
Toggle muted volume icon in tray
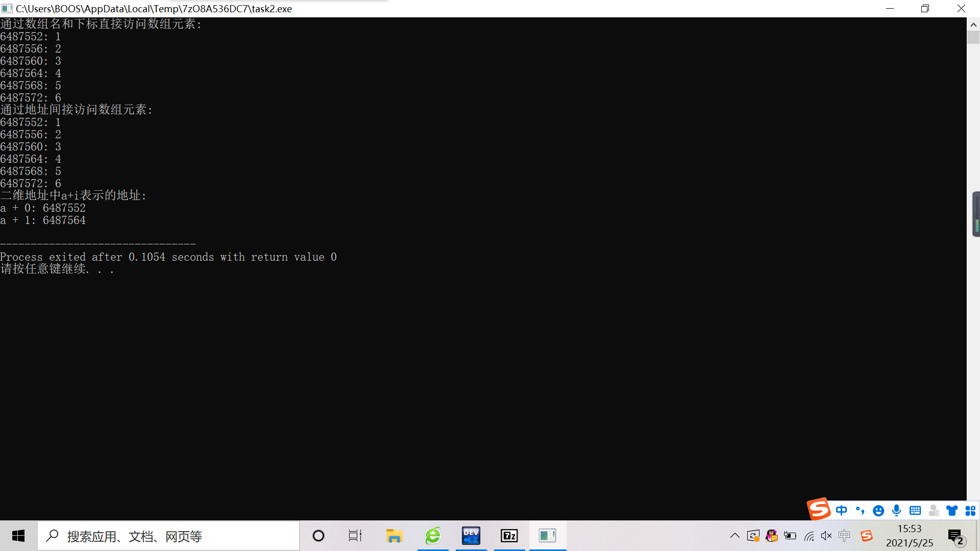[826, 536]
